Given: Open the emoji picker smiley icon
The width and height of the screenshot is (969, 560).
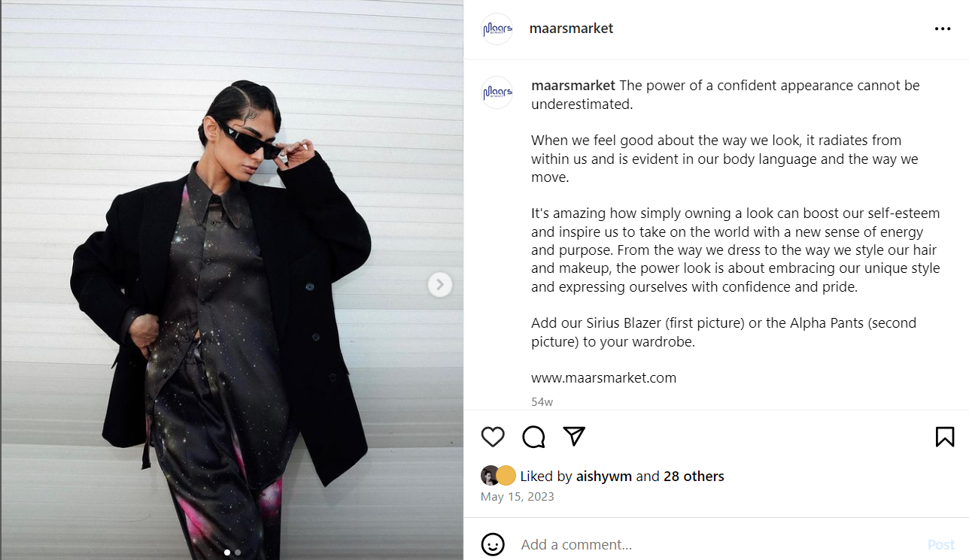Looking at the screenshot, I should (x=493, y=544).
